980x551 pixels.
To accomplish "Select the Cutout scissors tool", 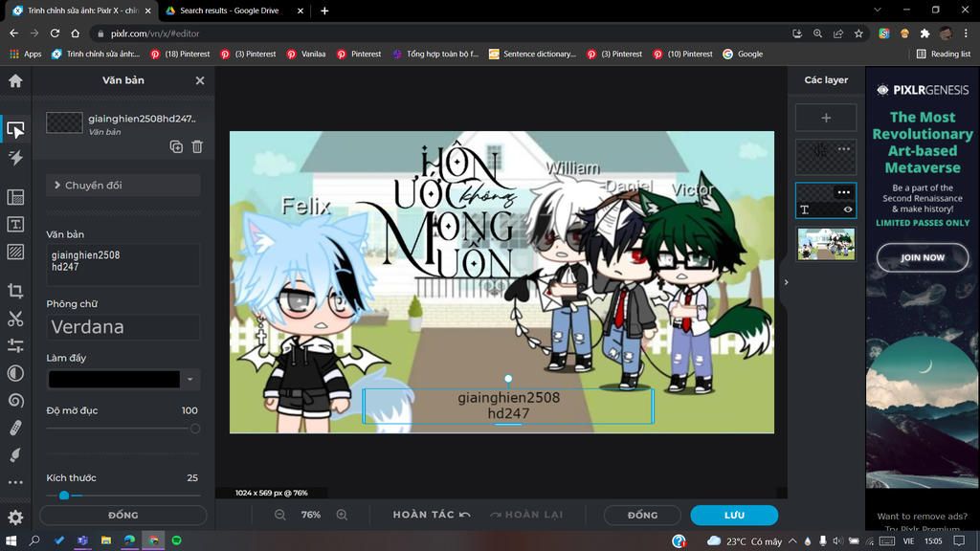I will (x=15, y=319).
